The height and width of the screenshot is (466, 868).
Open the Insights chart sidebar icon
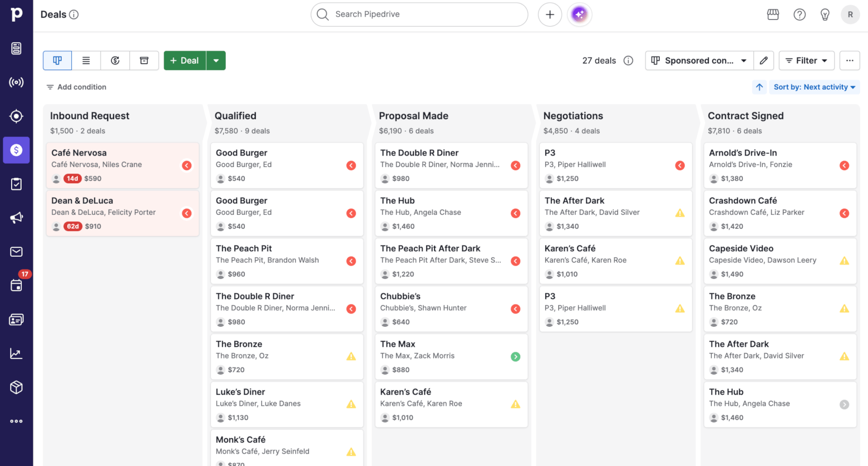[x=16, y=354]
